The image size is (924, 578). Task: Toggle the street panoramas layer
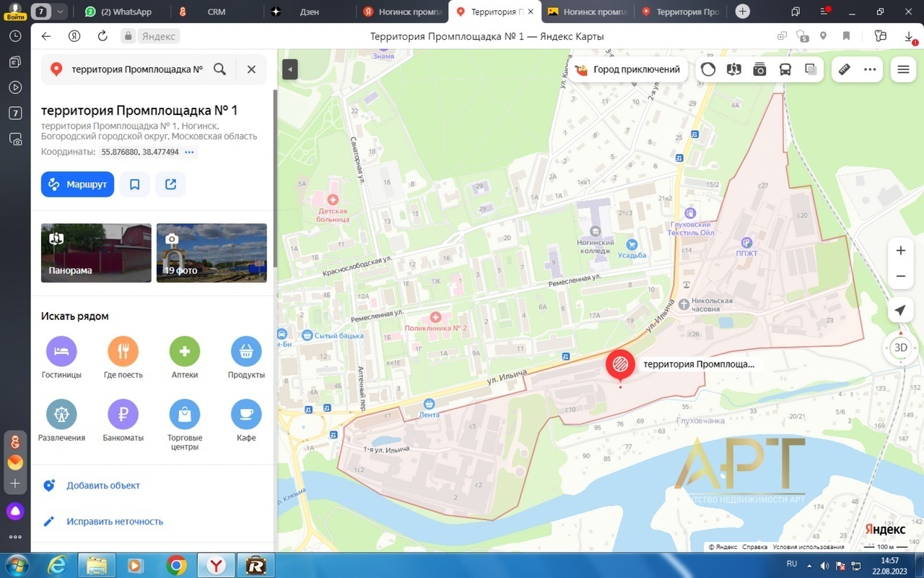pos(734,69)
